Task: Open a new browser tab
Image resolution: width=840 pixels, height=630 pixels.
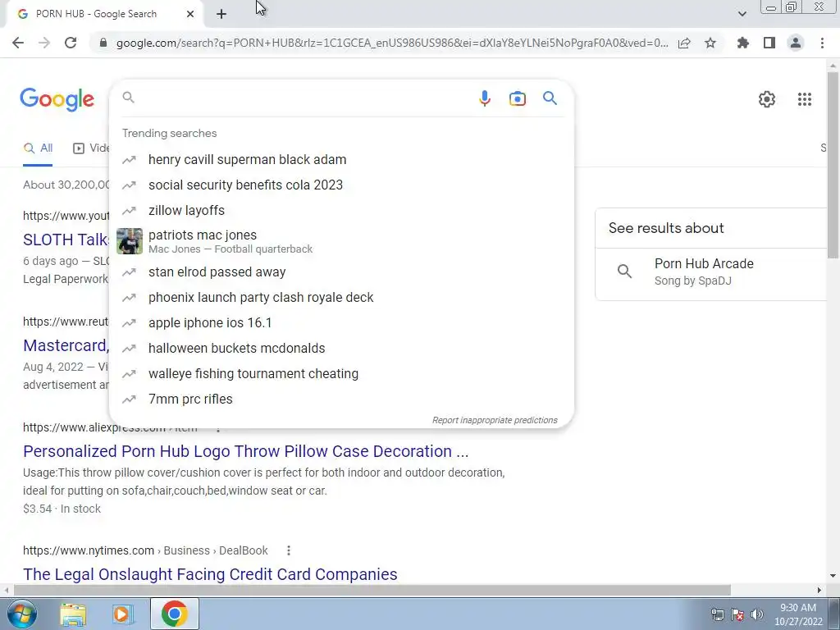Action: tap(221, 15)
